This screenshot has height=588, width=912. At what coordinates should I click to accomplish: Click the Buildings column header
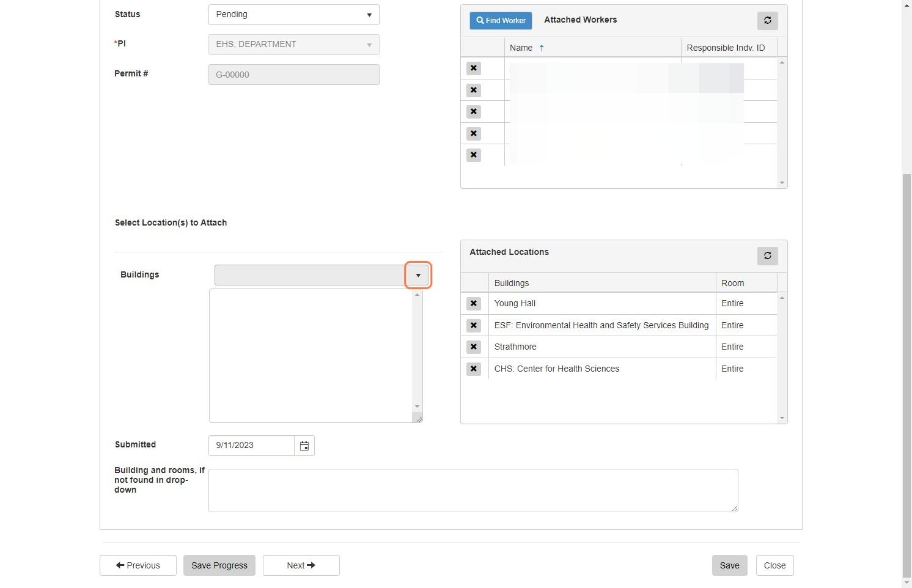pos(602,283)
